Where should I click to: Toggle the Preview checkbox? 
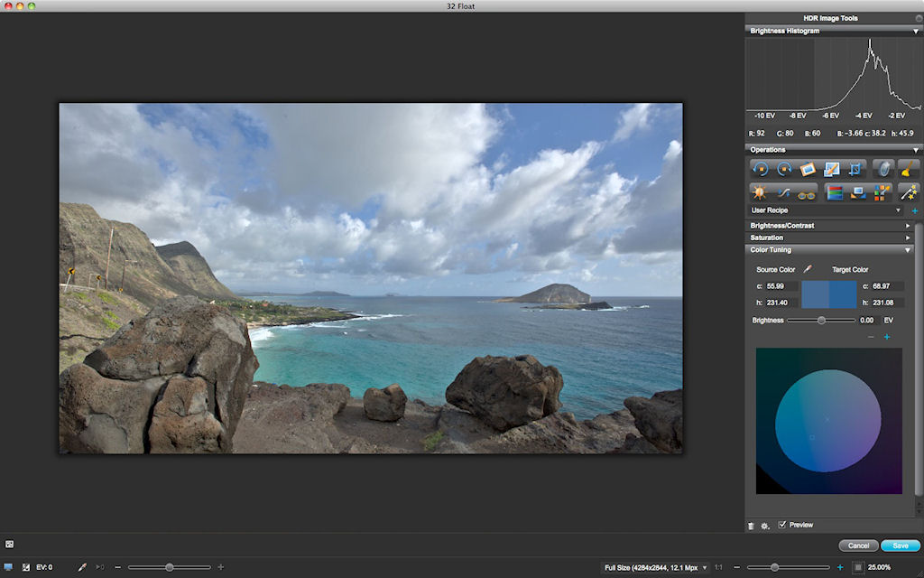pos(781,525)
